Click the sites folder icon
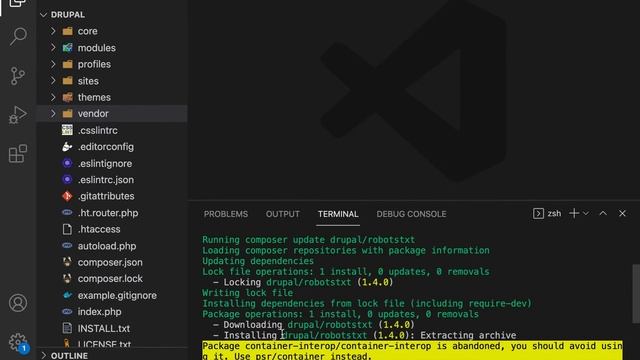 pos(67,81)
